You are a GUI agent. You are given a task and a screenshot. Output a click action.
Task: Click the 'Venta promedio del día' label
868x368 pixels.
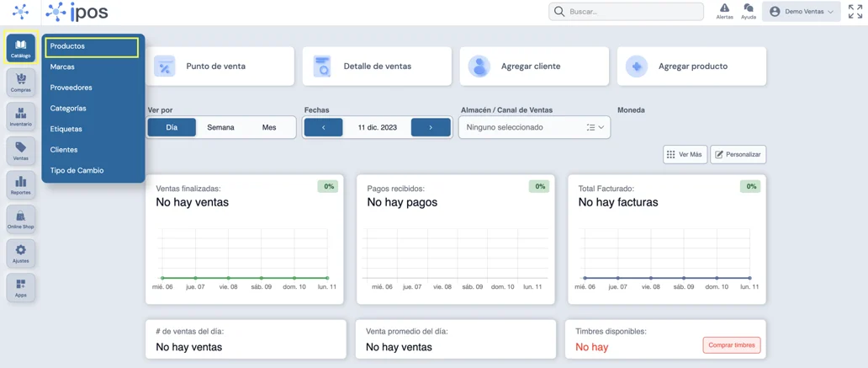point(407,332)
